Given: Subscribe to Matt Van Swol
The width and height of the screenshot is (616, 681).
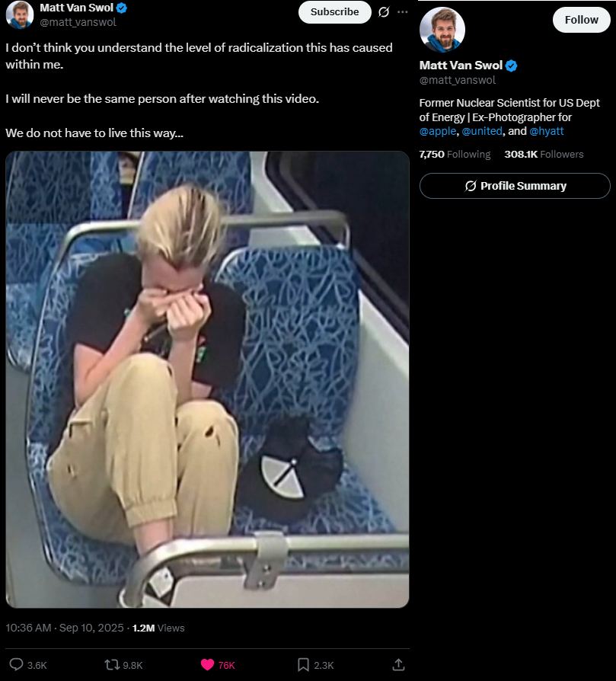Looking at the screenshot, I should (335, 11).
